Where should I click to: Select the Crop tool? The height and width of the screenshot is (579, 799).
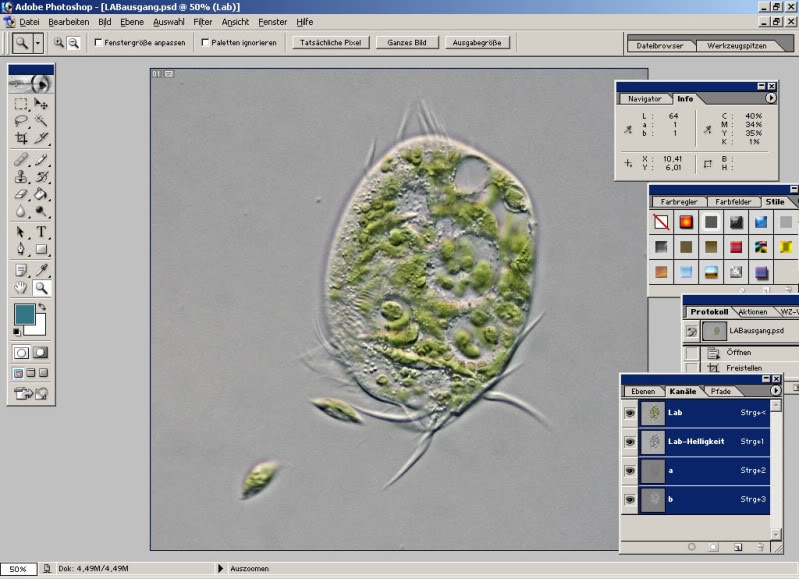[21, 138]
